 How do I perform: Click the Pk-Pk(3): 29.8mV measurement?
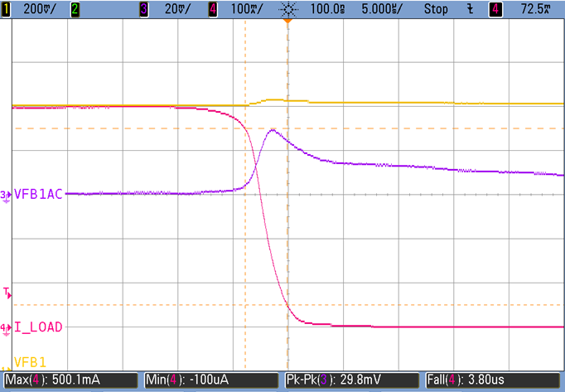[352, 380]
